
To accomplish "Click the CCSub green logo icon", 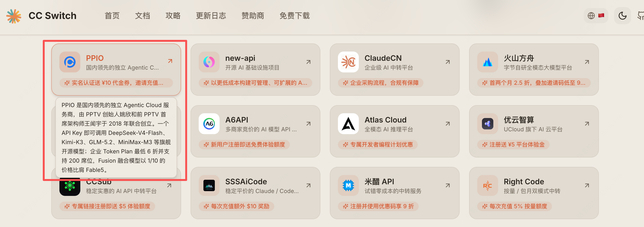I will [x=70, y=187].
